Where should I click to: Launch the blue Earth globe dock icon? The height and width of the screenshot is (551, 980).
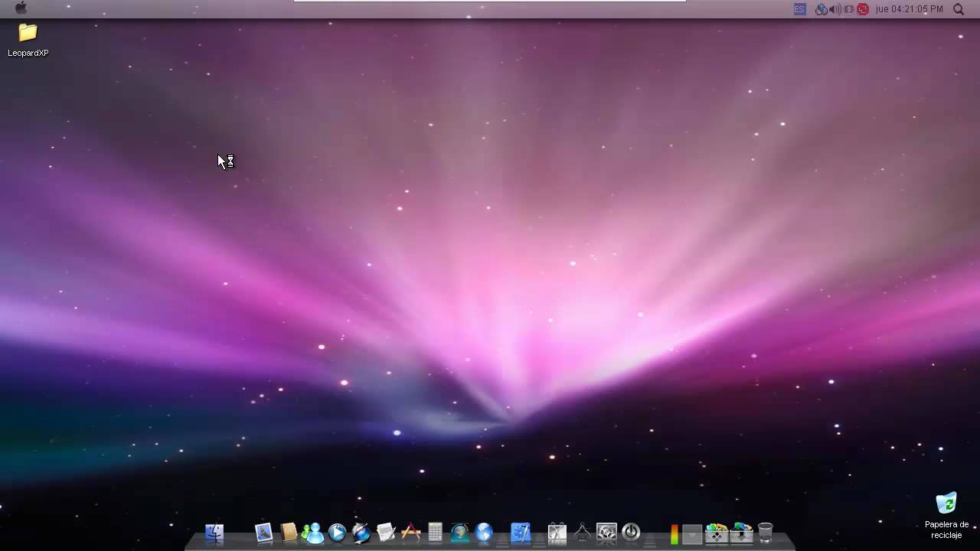click(484, 533)
